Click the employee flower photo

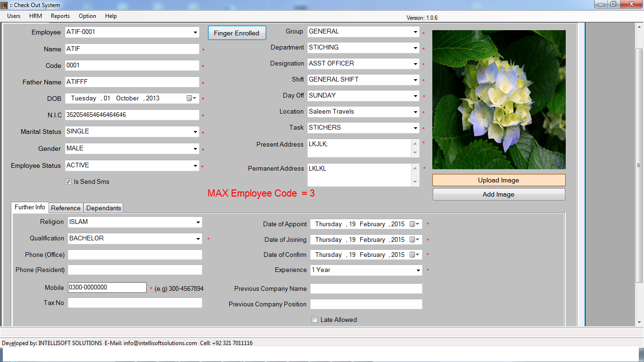tap(499, 100)
